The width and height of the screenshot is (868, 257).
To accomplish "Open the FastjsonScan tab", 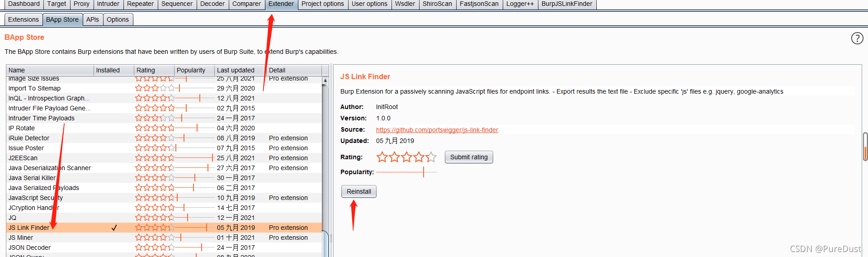I will point(479,4).
